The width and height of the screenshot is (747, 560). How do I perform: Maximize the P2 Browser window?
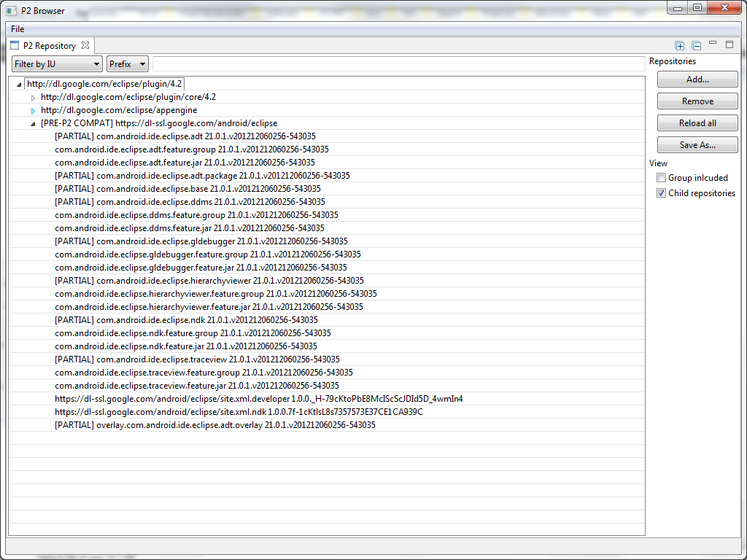pos(697,7)
